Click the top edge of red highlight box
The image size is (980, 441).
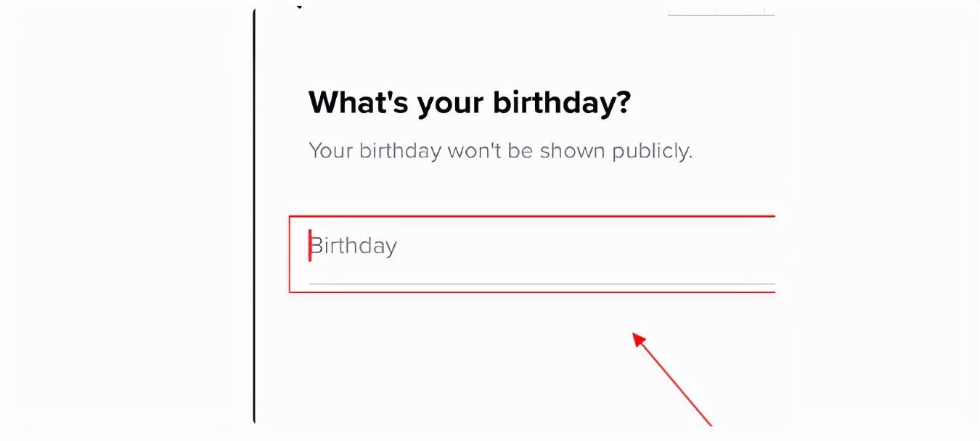[x=531, y=216]
